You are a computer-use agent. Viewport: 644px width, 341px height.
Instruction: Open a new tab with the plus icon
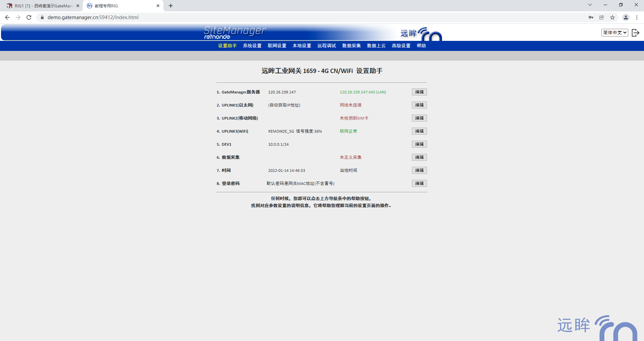(171, 6)
